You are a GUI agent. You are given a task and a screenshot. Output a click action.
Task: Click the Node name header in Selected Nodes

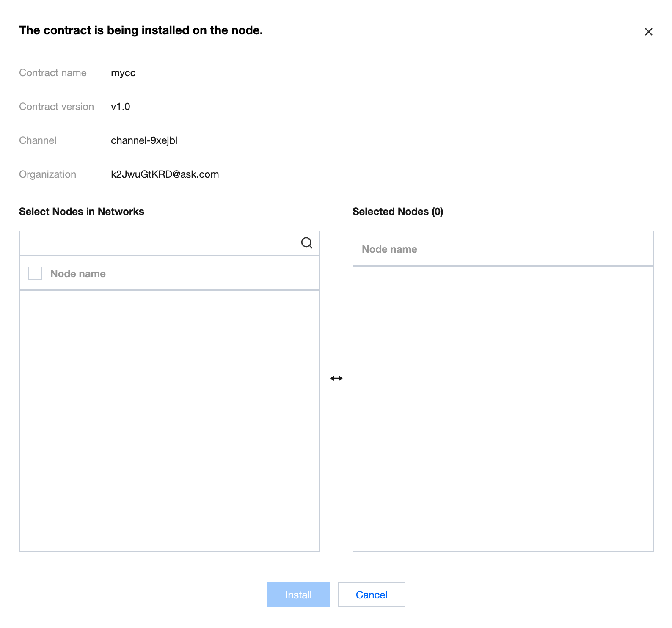(389, 249)
